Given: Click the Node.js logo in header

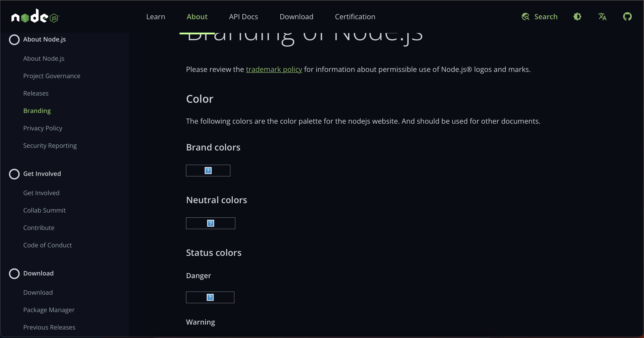Looking at the screenshot, I should point(35,16).
